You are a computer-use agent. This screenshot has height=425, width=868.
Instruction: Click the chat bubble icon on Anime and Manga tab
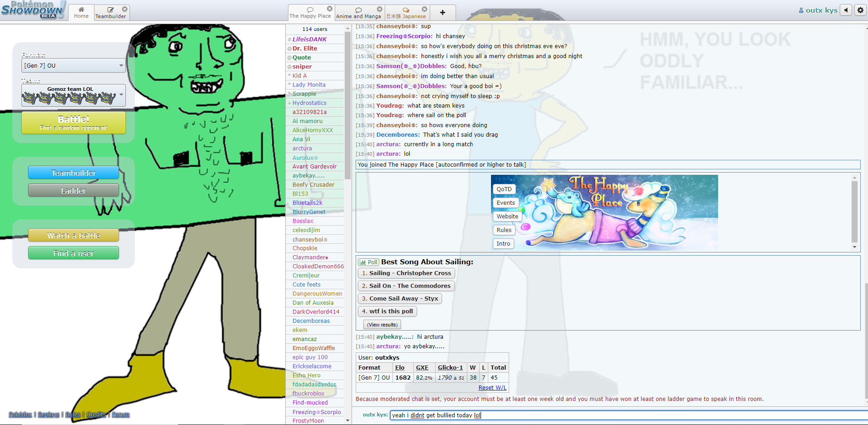(x=358, y=10)
